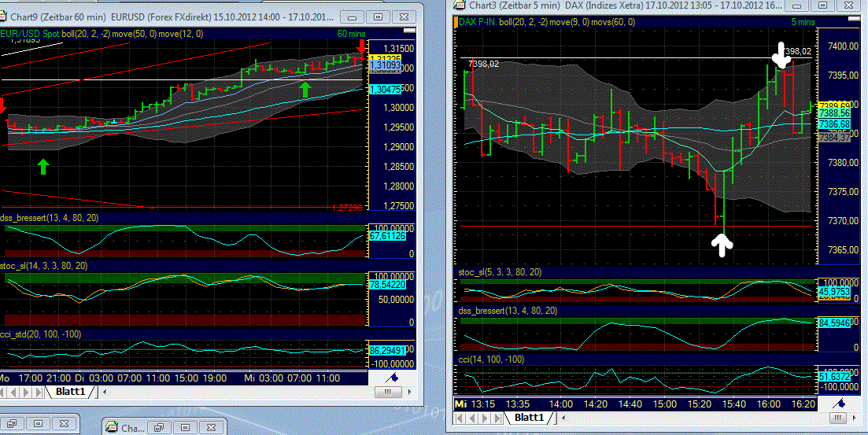Click the 5 mins timeframe label
The width and height of the screenshot is (868, 435).
point(803,22)
